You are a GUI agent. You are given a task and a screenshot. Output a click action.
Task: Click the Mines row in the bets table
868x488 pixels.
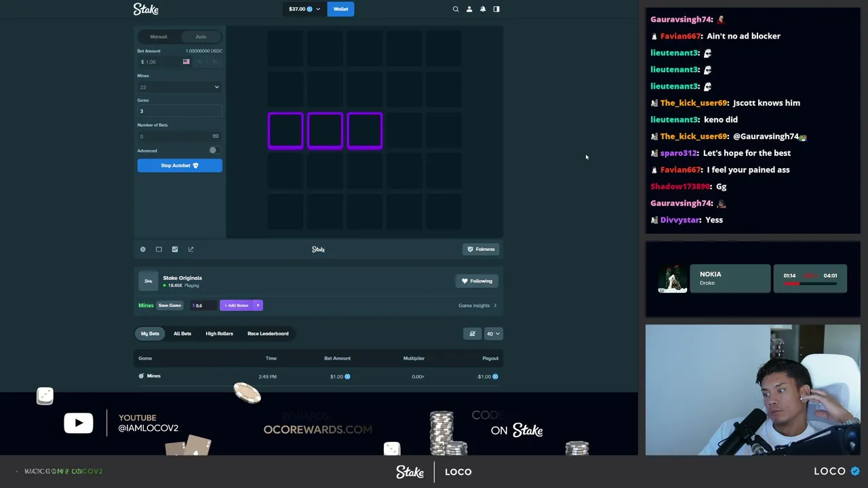pyautogui.click(x=319, y=376)
